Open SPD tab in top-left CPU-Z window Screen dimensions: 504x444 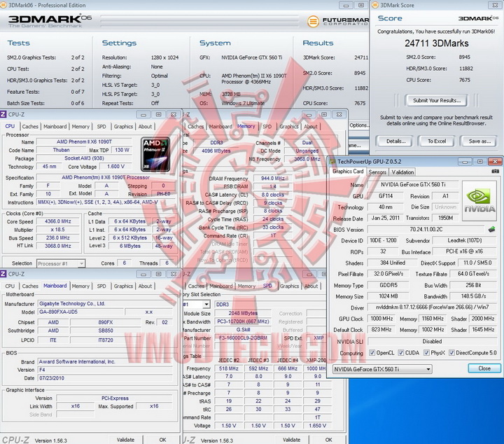101,126
